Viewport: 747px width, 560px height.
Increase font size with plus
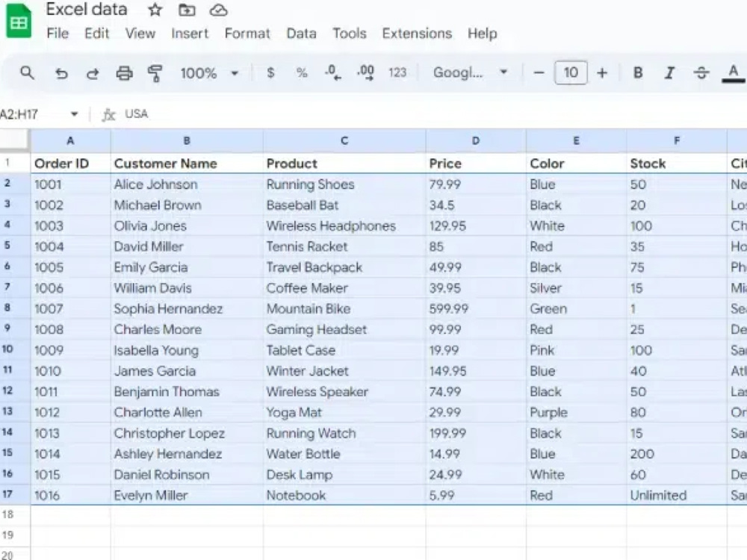point(602,73)
